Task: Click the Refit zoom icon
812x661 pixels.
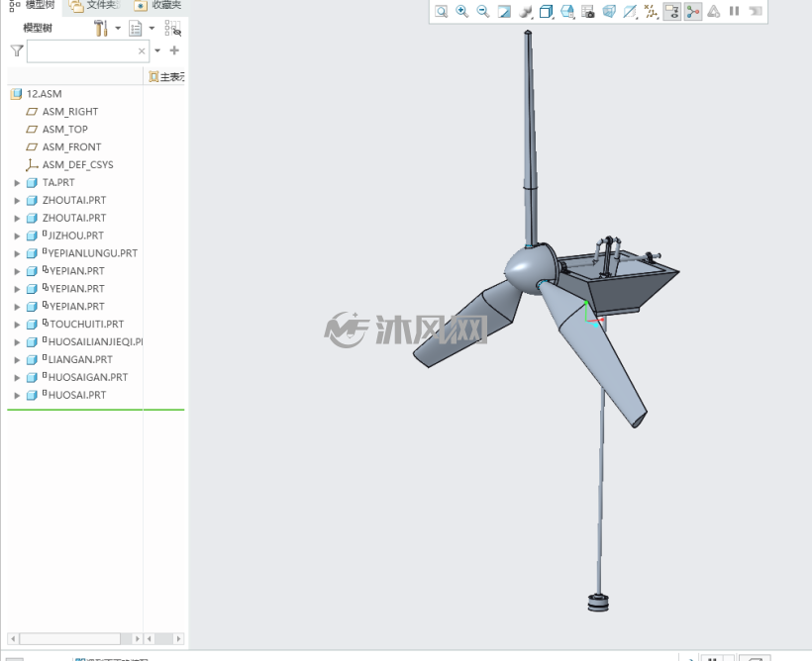Action: tap(442, 12)
